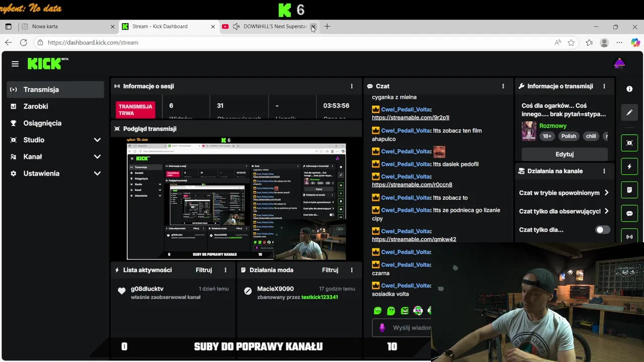Toggle the chat bubble panel icon in the right toolbar
Viewport: 644px width, 362px height.
629,214
